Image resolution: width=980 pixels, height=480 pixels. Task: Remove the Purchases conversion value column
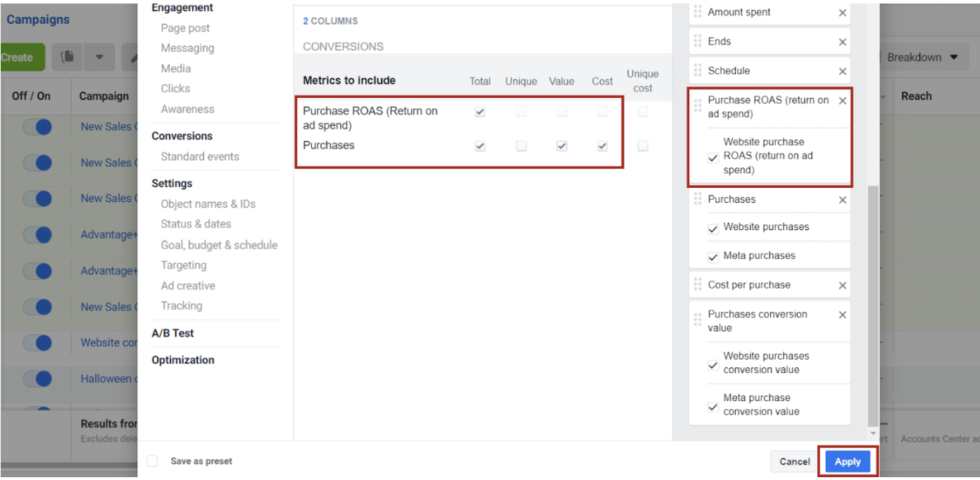(x=842, y=315)
